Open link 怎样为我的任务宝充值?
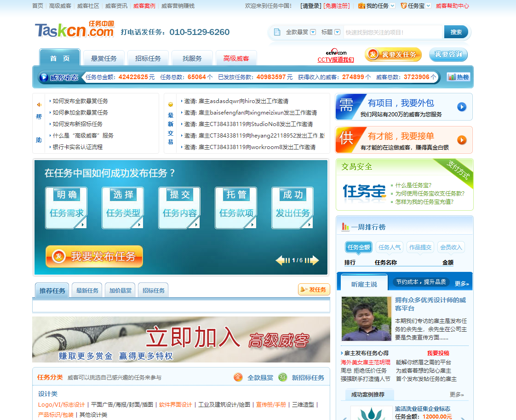Screen dimensions: 516x420 coord(424,201)
